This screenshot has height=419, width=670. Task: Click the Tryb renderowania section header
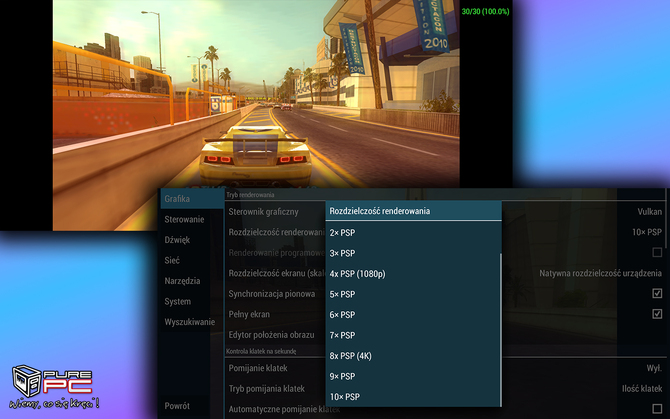click(250, 195)
